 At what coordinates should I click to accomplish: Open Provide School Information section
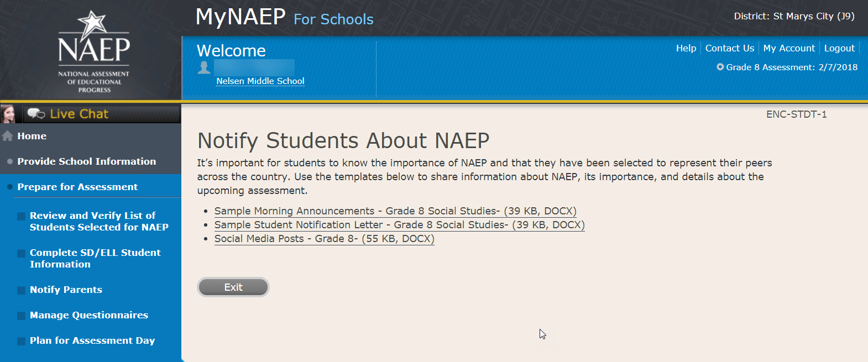point(87,161)
